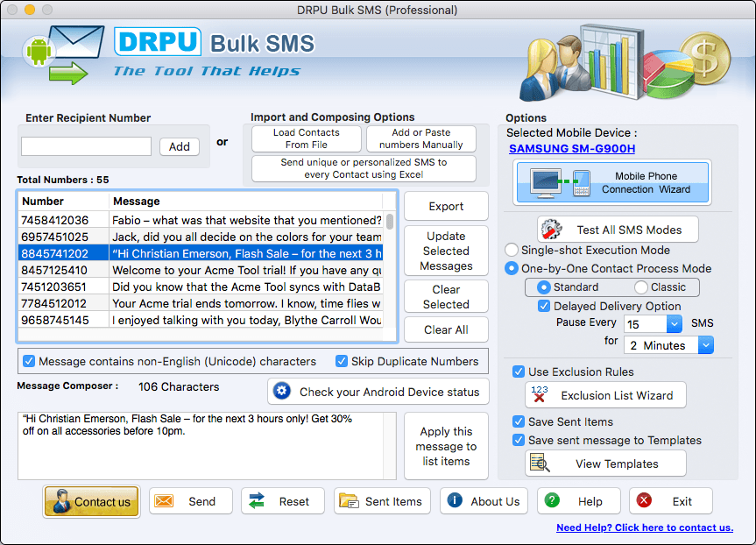This screenshot has width=756, height=545.
Task: Click Apply this message to list items
Action: tap(446, 446)
